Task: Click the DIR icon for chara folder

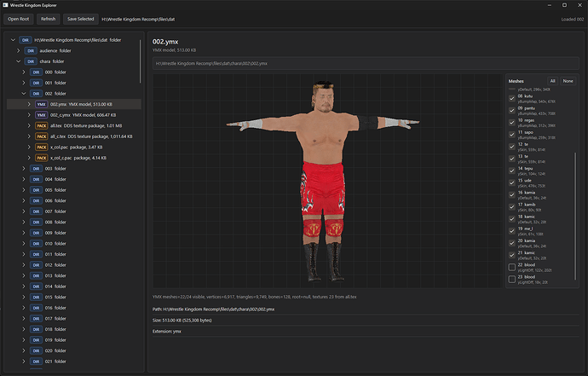Action: (31, 61)
